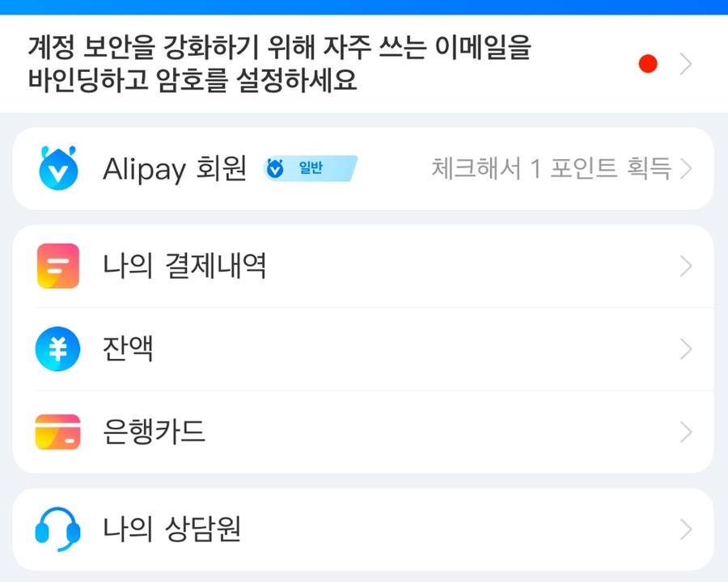728x582 pixels.
Task: Tap 체크해서 1 포인트 획득 link
Action: (551, 168)
